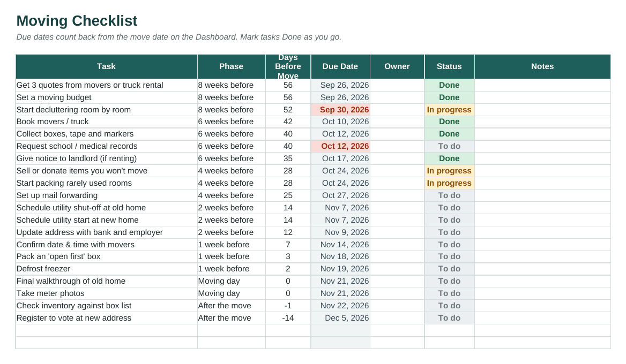Viewport: 626px width, 364px height.
Task: Select 'Update address with bank and employer'
Action: pos(106,232)
